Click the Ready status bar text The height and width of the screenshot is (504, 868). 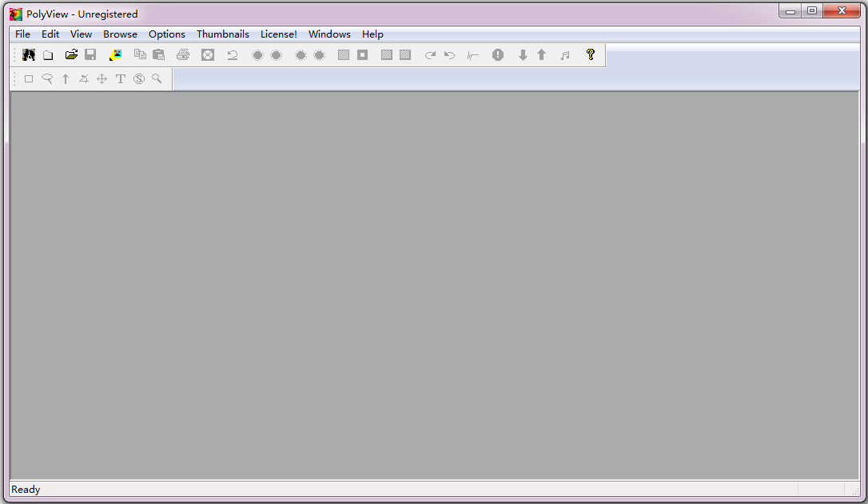click(26, 490)
